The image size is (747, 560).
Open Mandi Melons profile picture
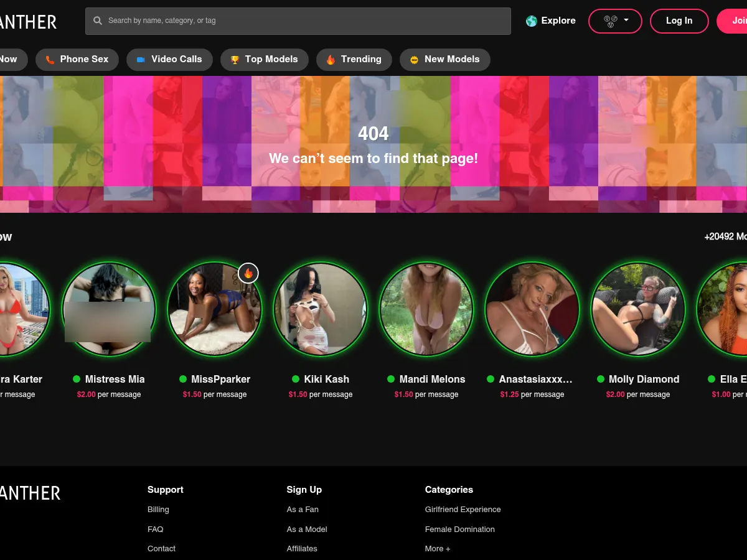(x=426, y=309)
